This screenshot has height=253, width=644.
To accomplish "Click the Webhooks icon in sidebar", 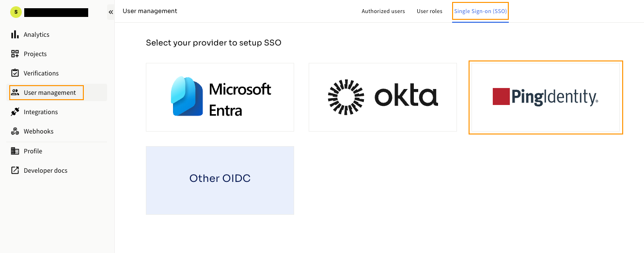I will click(15, 131).
